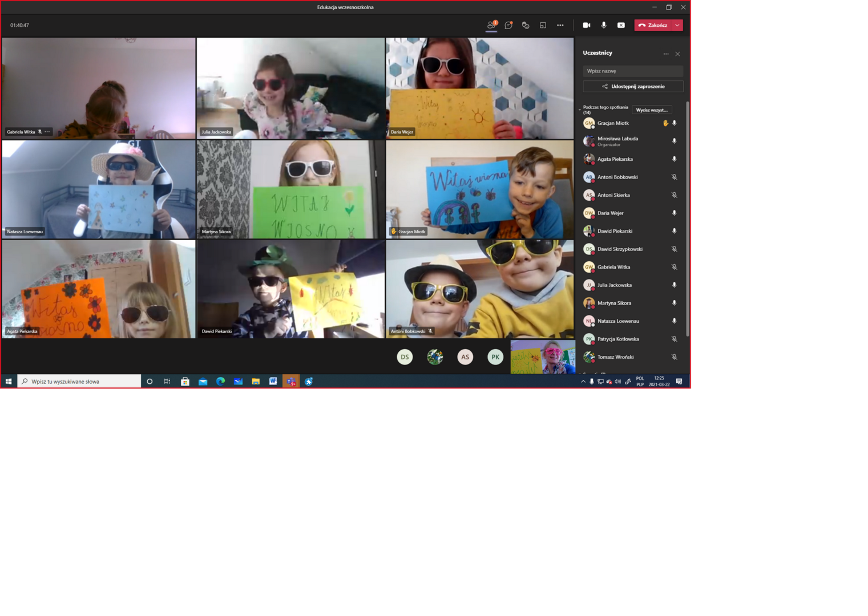Select Daria Wejer in the participant list
The image size is (868, 616).
tap(611, 213)
